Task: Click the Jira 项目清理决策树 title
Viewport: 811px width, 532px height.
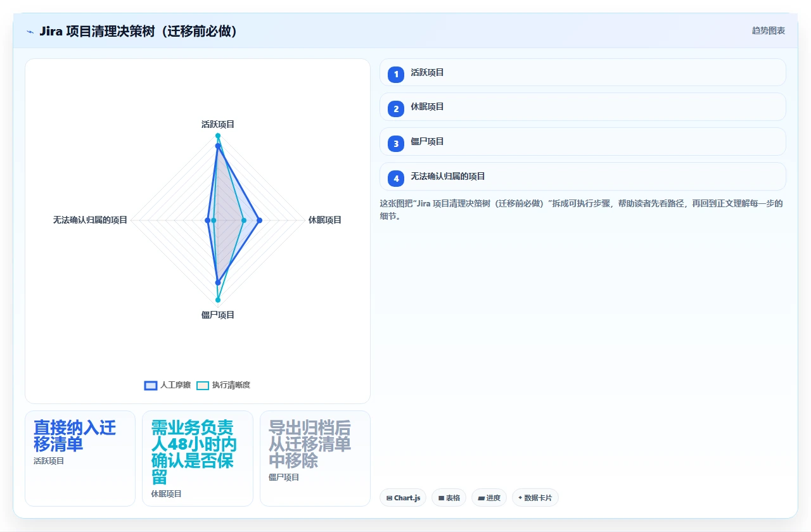Action: tap(138, 31)
